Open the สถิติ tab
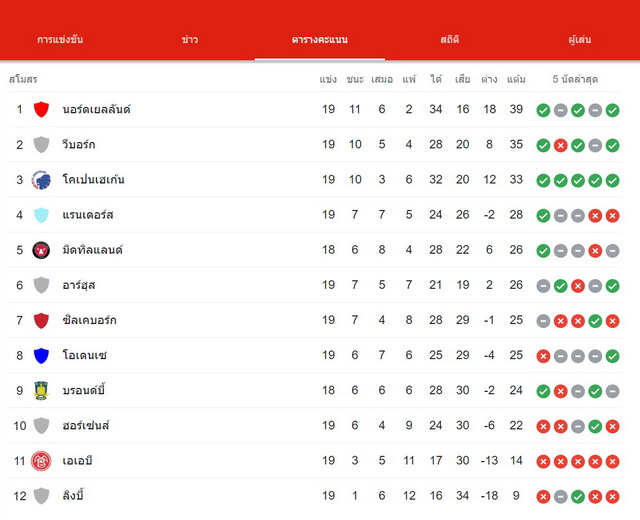Viewport: 640px width, 520px height. click(x=449, y=40)
